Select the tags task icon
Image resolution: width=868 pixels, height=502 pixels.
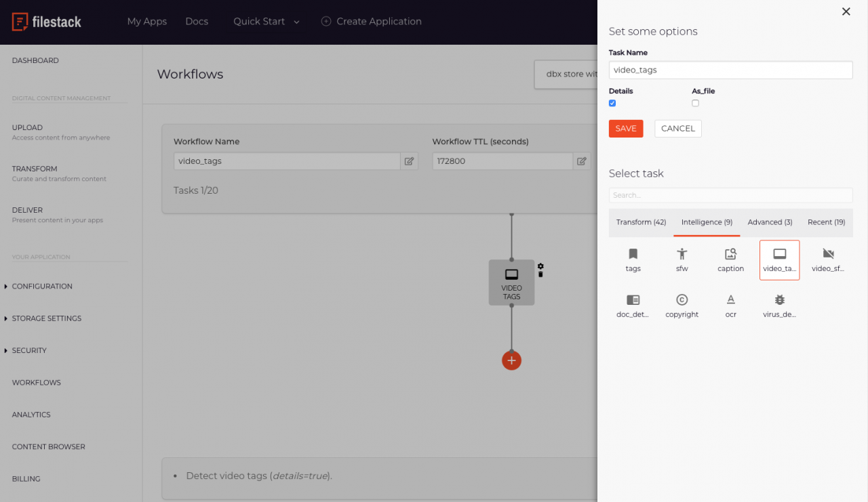633,259
